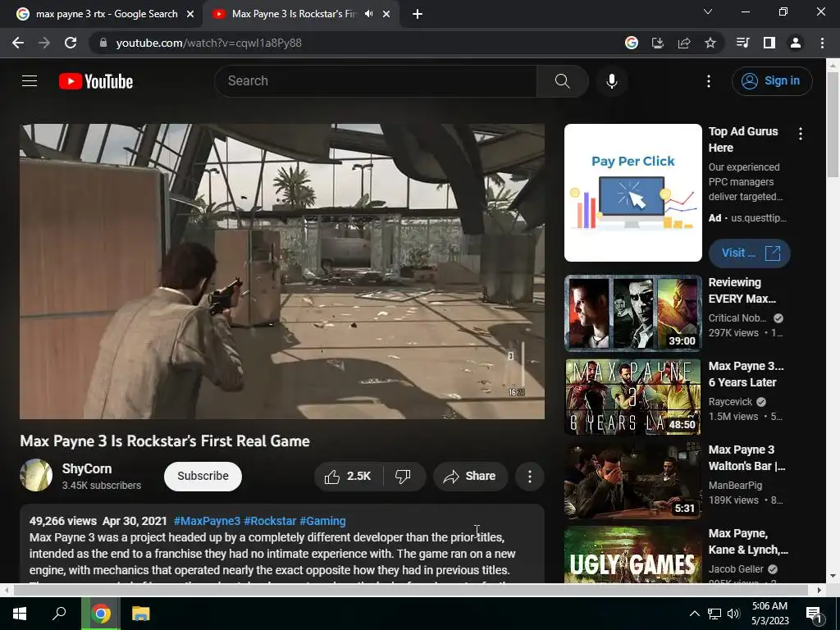Start voice search with microphone icon
Viewport: 840px width, 630px height.
[x=611, y=81]
